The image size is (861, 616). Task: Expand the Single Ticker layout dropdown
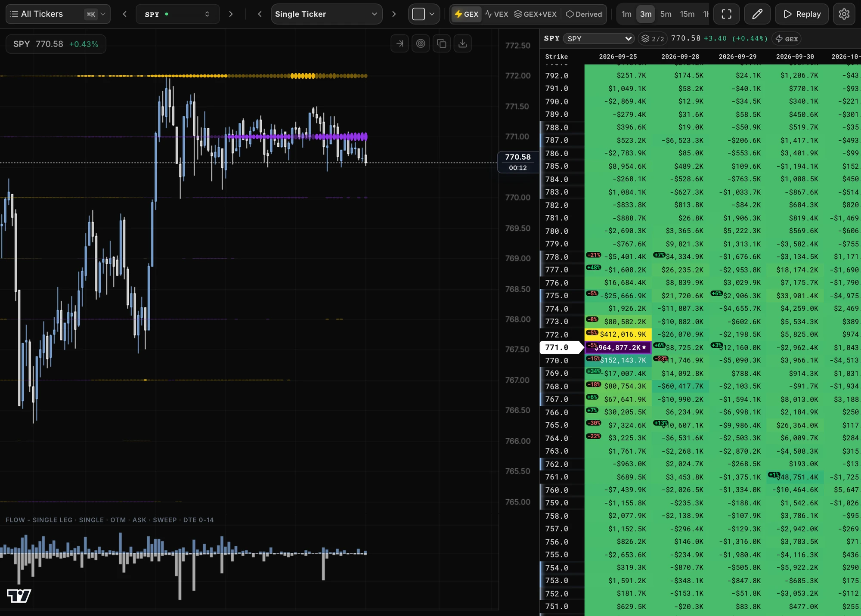326,14
